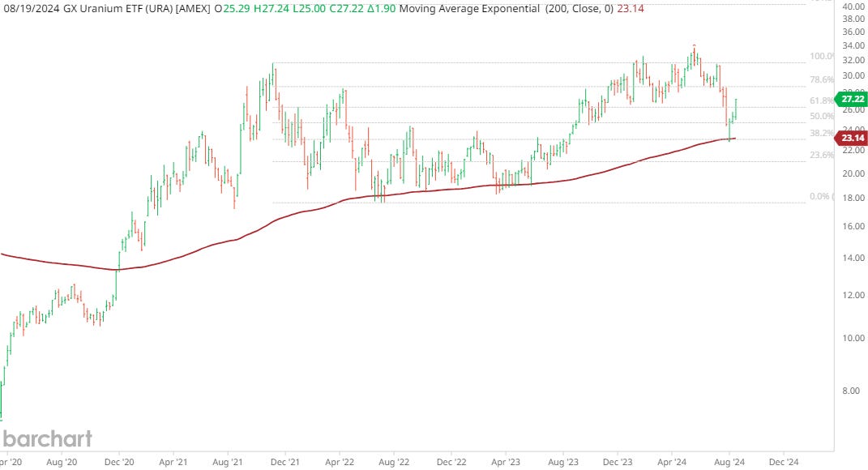Click 36.00 on the price axis
The image size is (868, 470).
853,32
